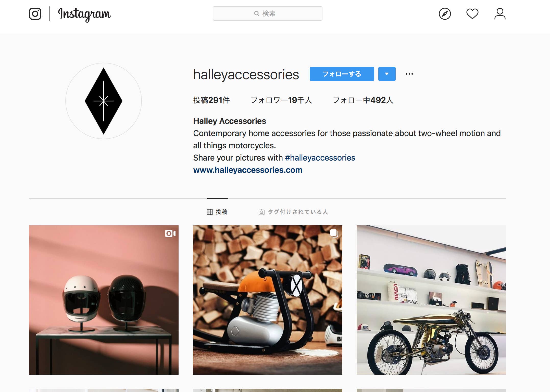Open the profile person icon

pyautogui.click(x=500, y=14)
